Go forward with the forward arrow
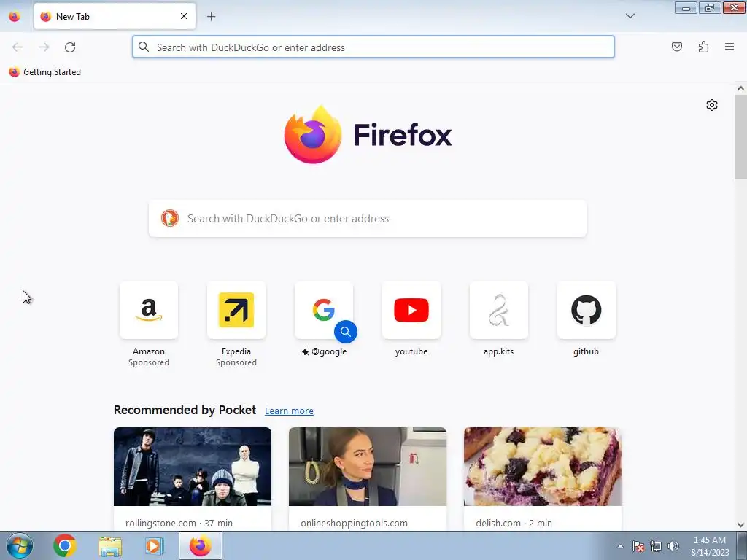This screenshot has height=560, width=747. 44,47
